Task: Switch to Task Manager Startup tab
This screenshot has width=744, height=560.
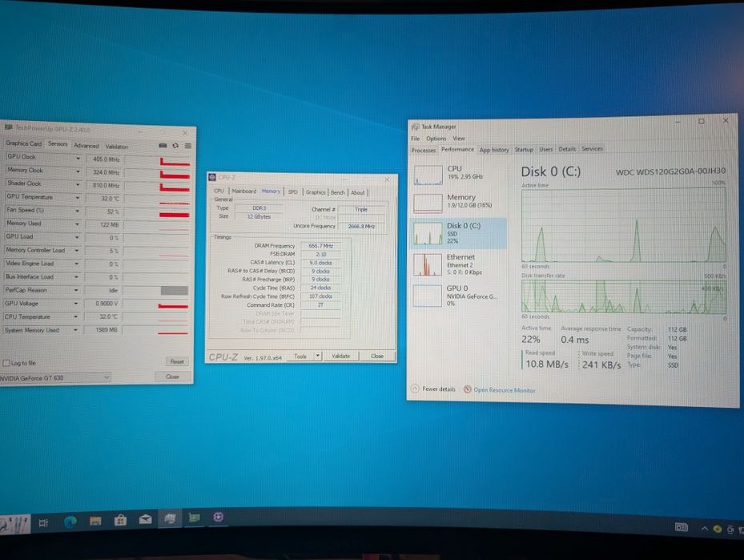Action: 524,149
